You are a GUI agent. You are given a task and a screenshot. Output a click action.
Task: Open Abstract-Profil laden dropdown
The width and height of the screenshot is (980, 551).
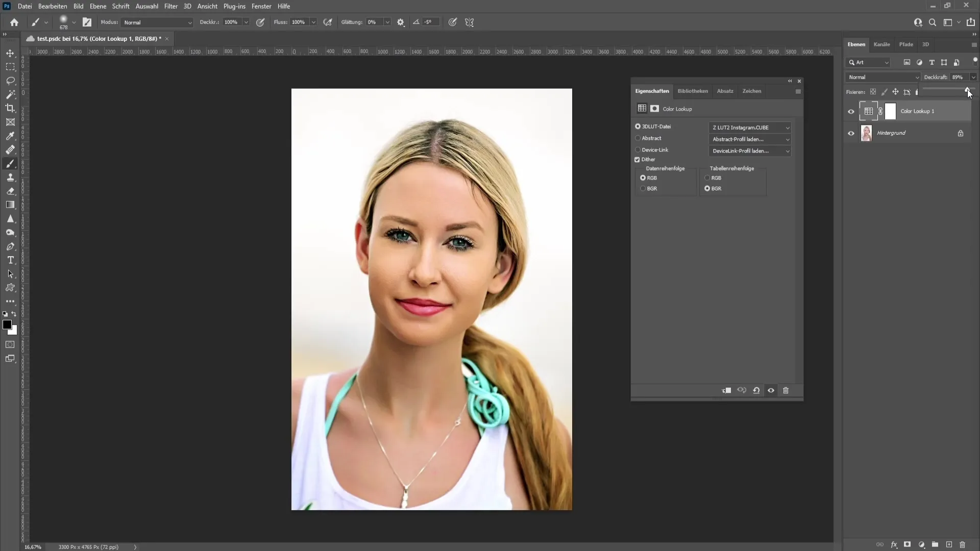[x=750, y=139]
